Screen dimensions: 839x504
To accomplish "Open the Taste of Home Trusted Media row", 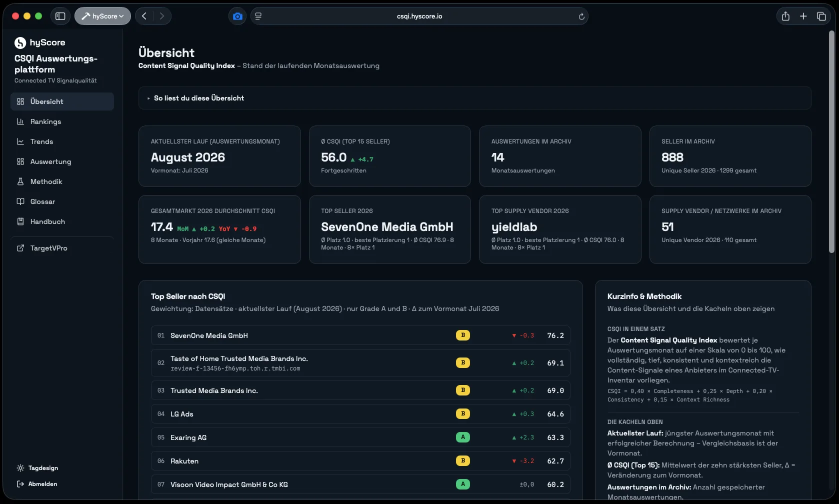I will click(x=360, y=363).
